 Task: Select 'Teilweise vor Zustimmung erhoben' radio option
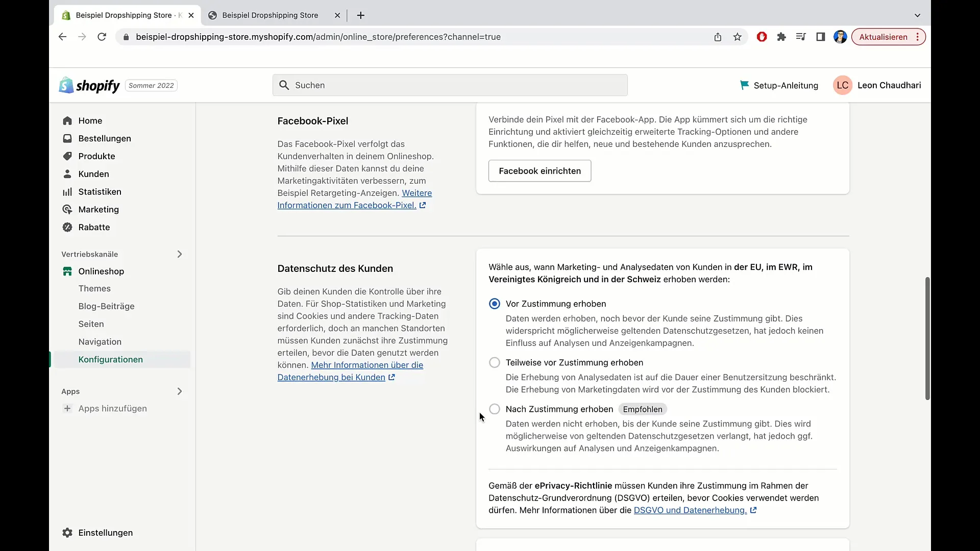(x=495, y=363)
